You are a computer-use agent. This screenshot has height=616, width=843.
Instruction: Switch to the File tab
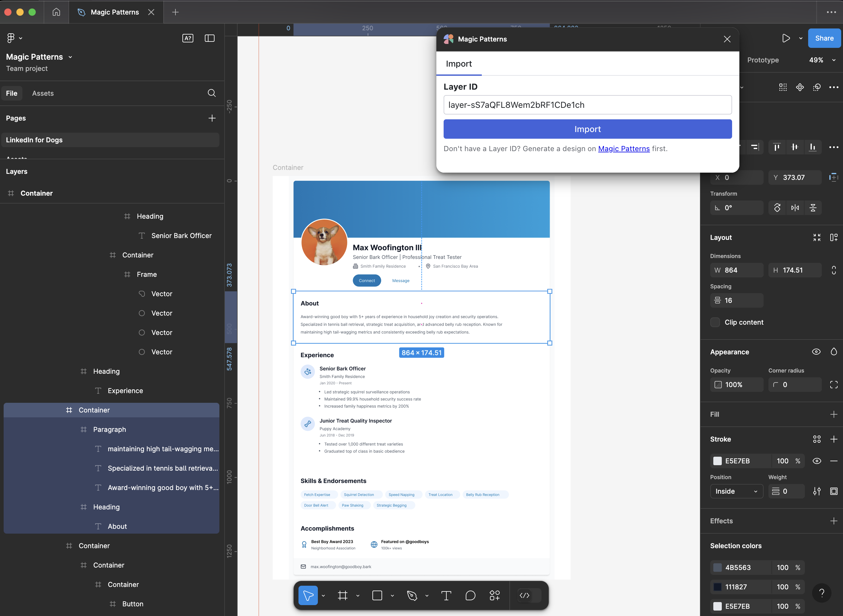pyautogui.click(x=12, y=93)
